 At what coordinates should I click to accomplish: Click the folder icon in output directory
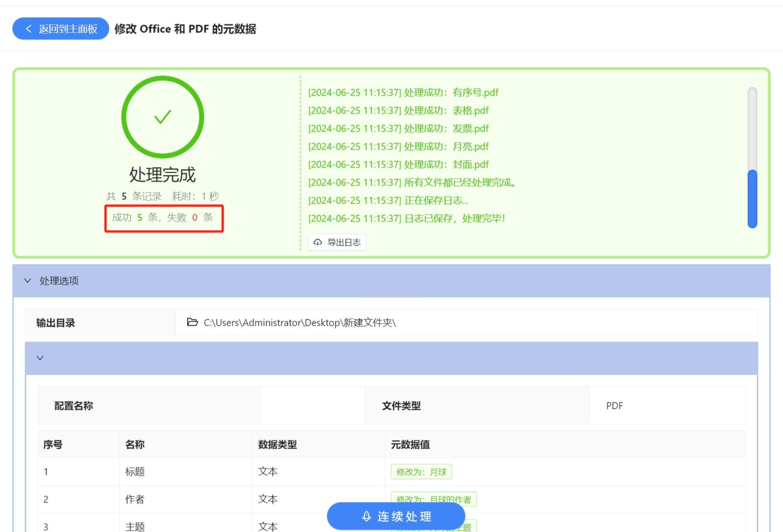click(192, 322)
